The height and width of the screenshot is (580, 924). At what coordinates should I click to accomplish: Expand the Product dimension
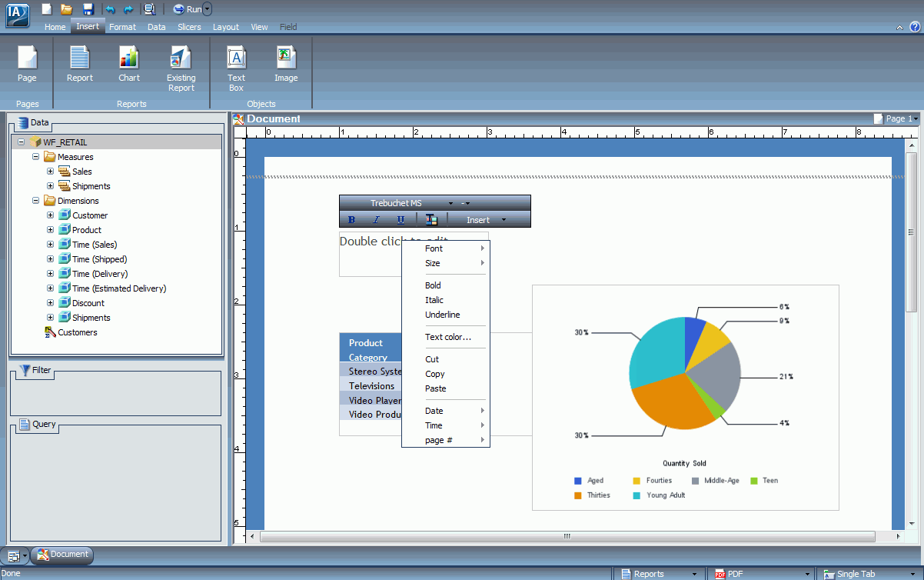point(51,230)
